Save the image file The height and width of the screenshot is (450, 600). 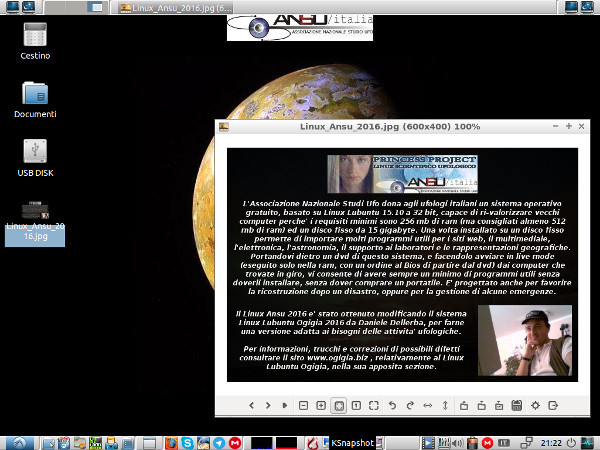coord(481,405)
